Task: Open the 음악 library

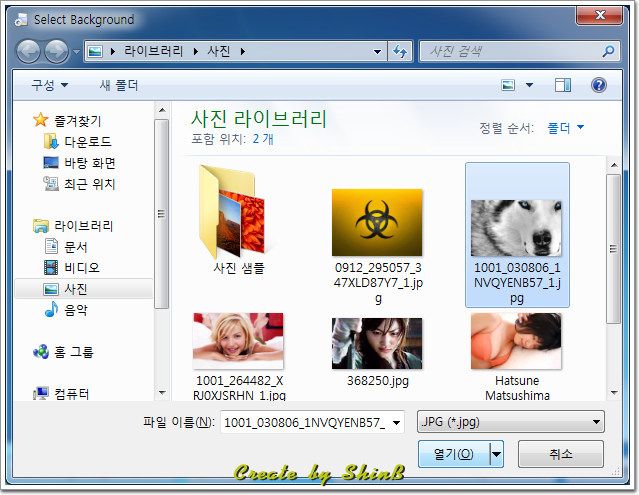Action: tap(75, 310)
